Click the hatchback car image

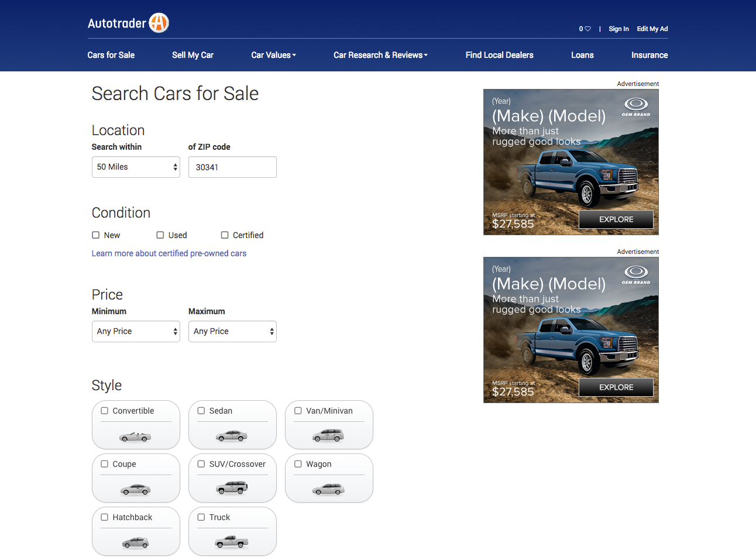tap(135, 543)
